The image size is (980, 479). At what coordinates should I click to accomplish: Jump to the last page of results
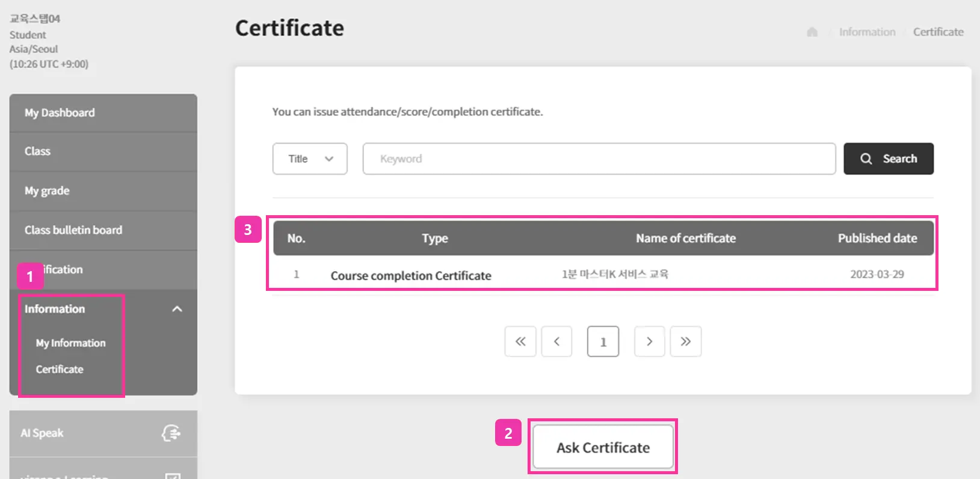(686, 341)
